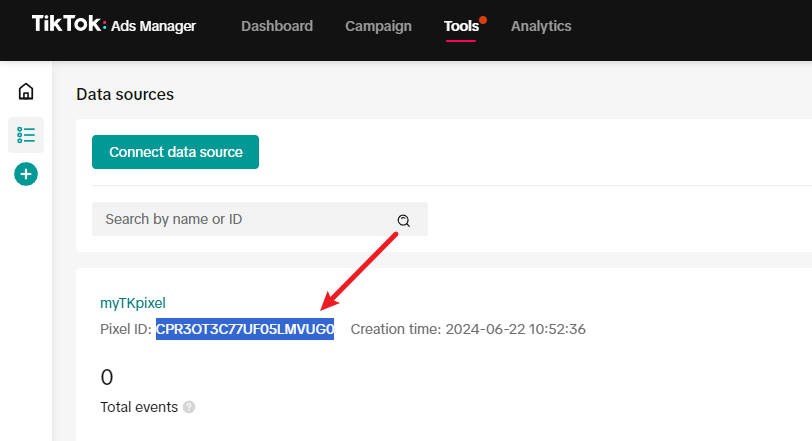Select the Tools menu item
The height and width of the screenshot is (441, 812).
click(461, 26)
